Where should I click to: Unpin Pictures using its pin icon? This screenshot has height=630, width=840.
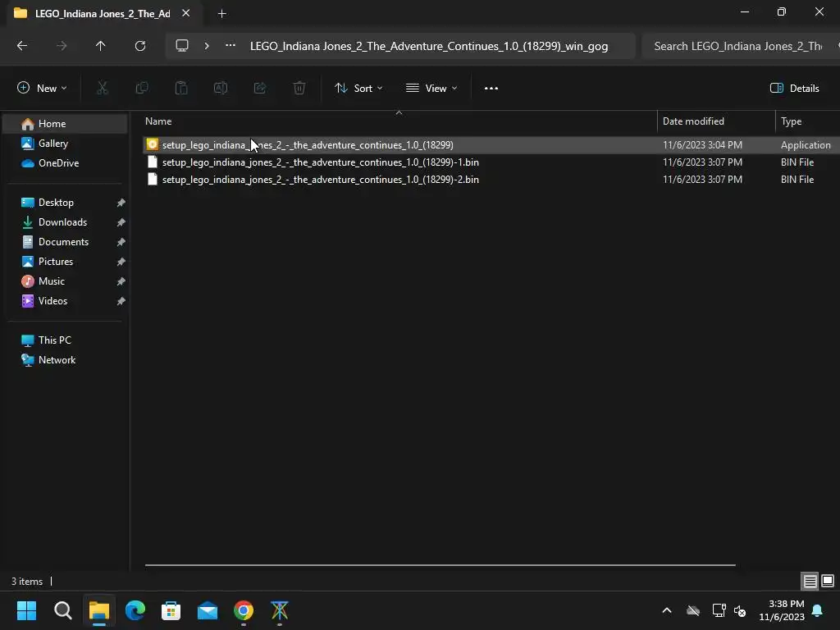point(121,262)
